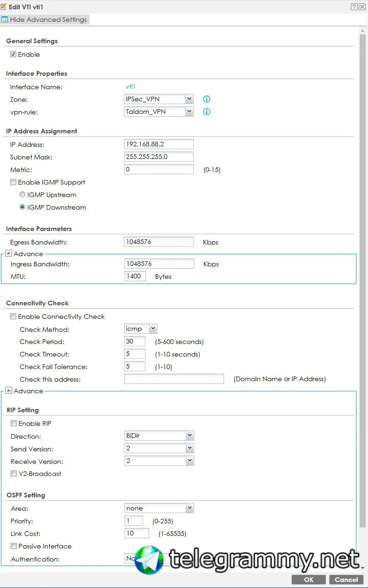Viewport: 368px width, 588px height.
Task: Click the Edit VTI title pencil icon
Action: click(4, 7)
